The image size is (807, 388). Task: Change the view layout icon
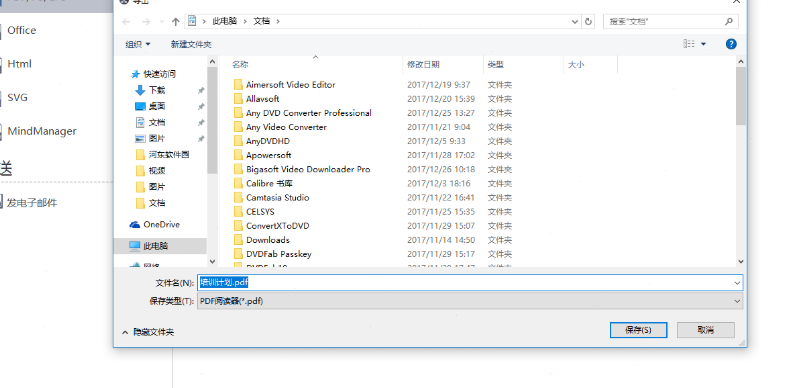[x=689, y=44]
